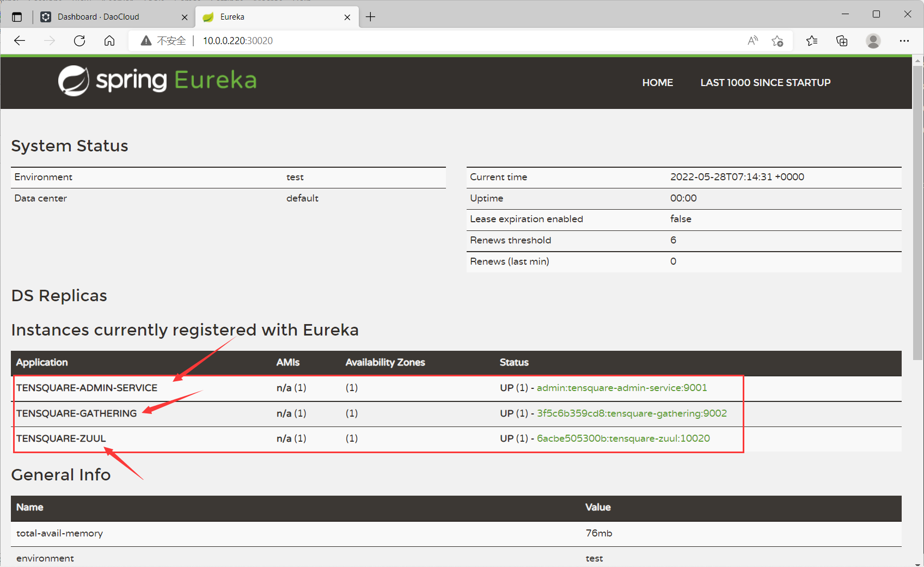
Task: Select the current time value 2022-05-28T07:14:31
Action: (737, 177)
